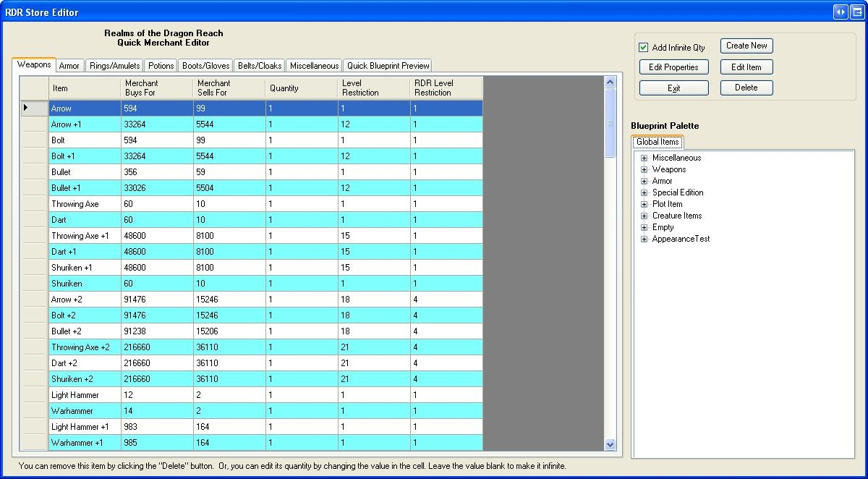The width and height of the screenshot is (868, 479).
Task: Switch to the Rings/Amulets tab
Action: (x=114, y=66)
